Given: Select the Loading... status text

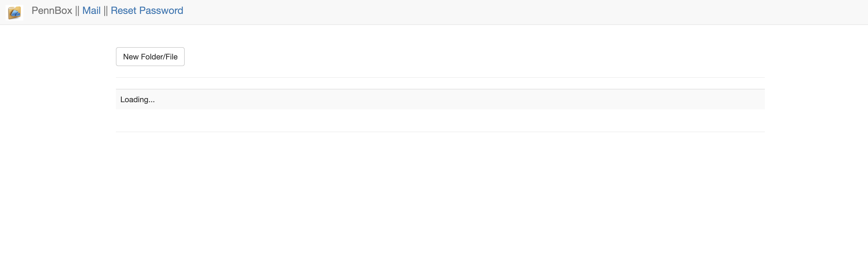Looking at the screenshot, I should (x=138, y=99).
